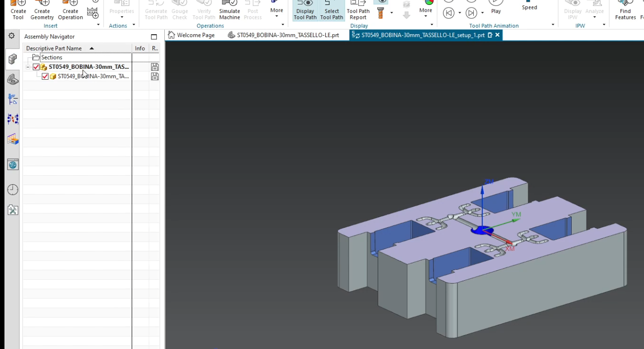Uncheck the ST0549_BOBINA-30mm child component
Screen dimensions: 644x349
click(45, 76)
